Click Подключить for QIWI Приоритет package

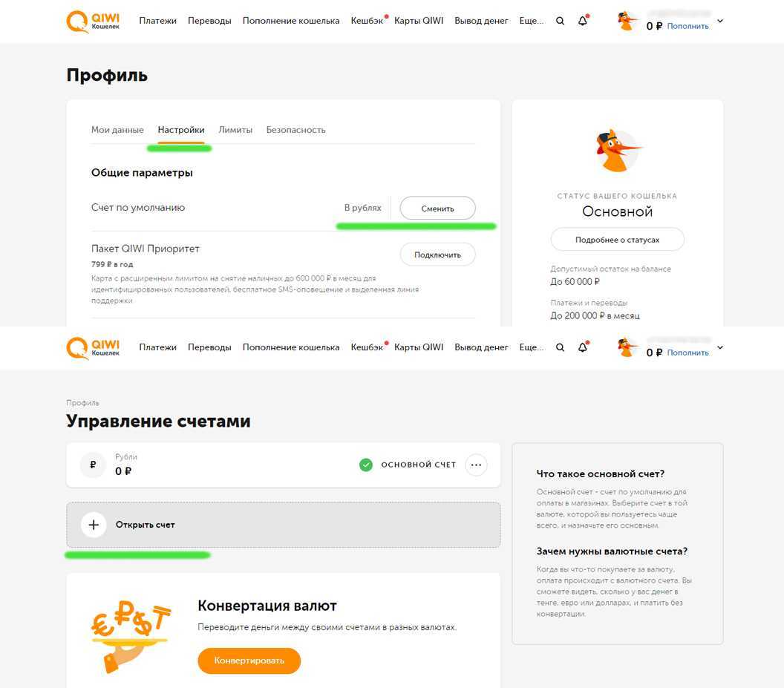point(437,255)
